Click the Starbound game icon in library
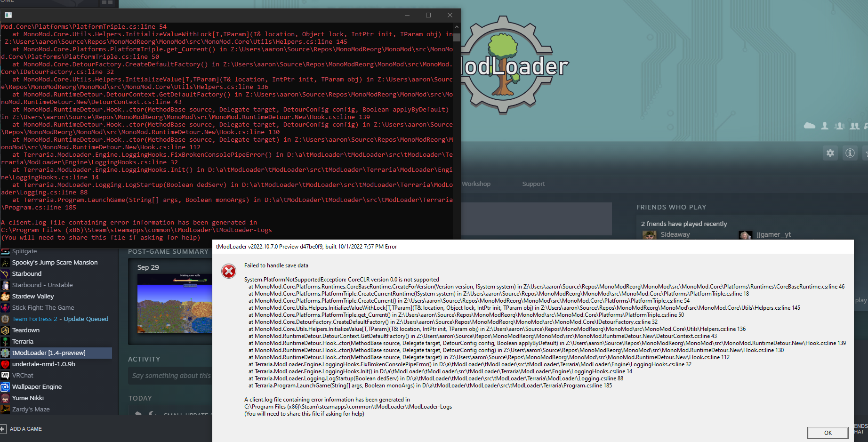 click(x=5, y=274)
